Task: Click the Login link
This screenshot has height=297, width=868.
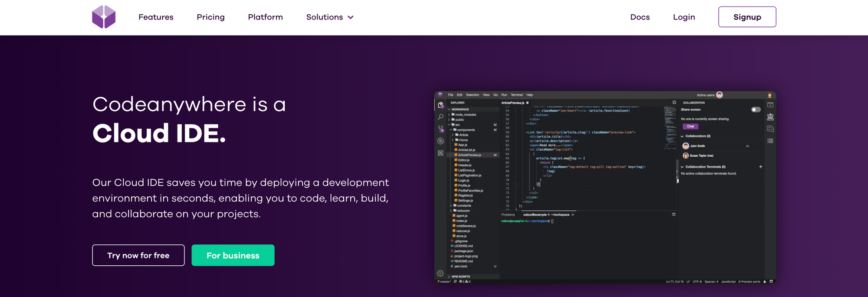Action: pos(684,17)
